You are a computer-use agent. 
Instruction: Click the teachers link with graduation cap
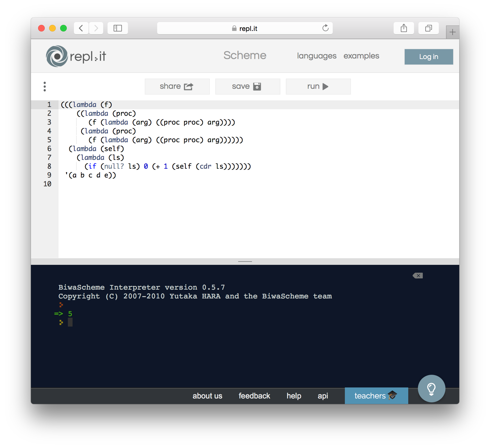tap(376, 396)
